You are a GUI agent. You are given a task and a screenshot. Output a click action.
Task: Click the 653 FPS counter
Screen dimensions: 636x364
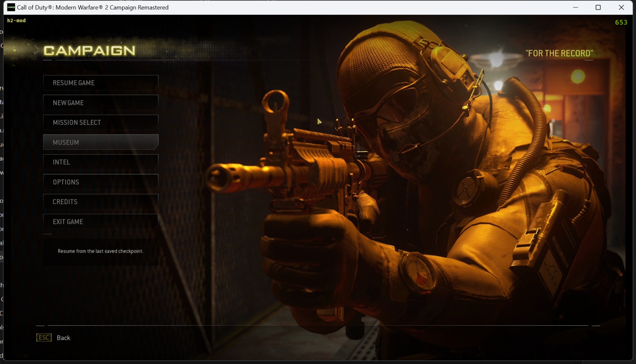[x=621, y=22]
